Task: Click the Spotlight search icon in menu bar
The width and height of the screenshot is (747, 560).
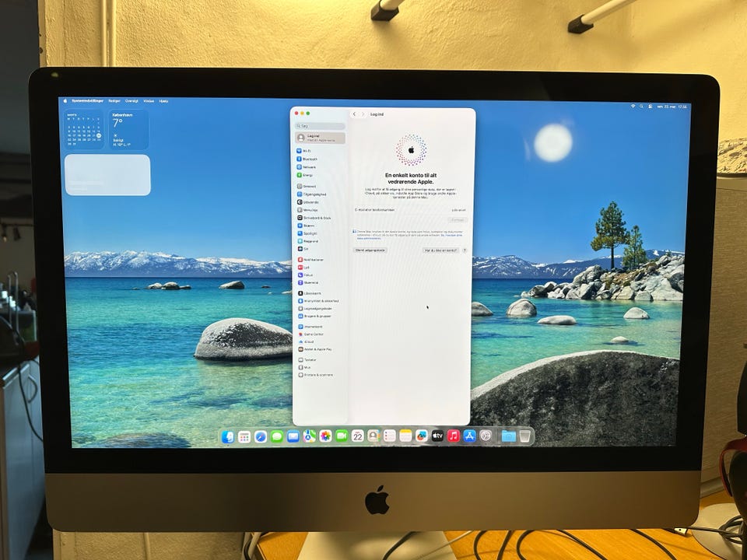Action: (x=641, y=107)
